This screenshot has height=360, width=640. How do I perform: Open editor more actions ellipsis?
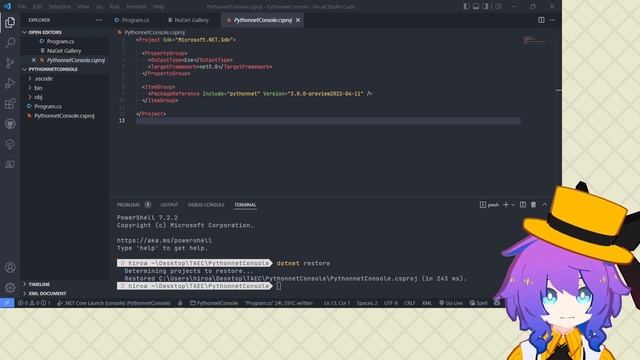(x=552, y=20)
